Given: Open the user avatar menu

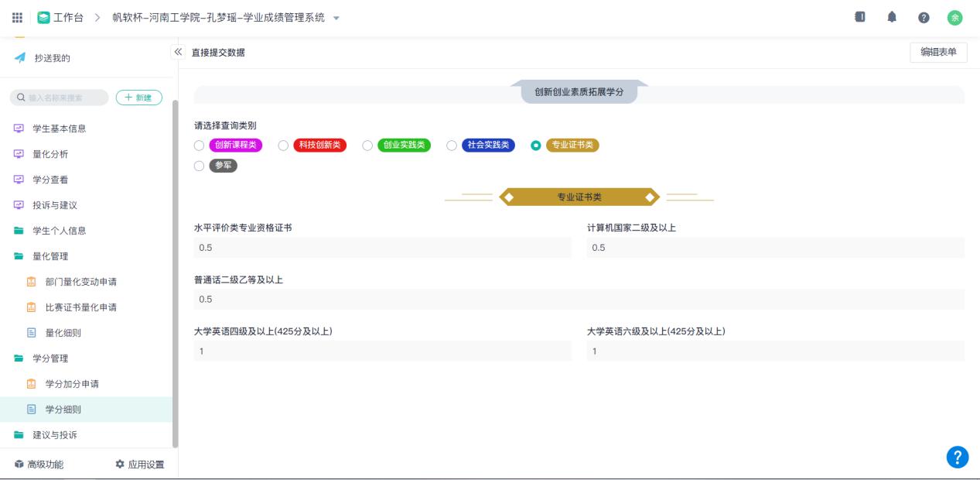Looking at the screenshot, I should (955, 18).
